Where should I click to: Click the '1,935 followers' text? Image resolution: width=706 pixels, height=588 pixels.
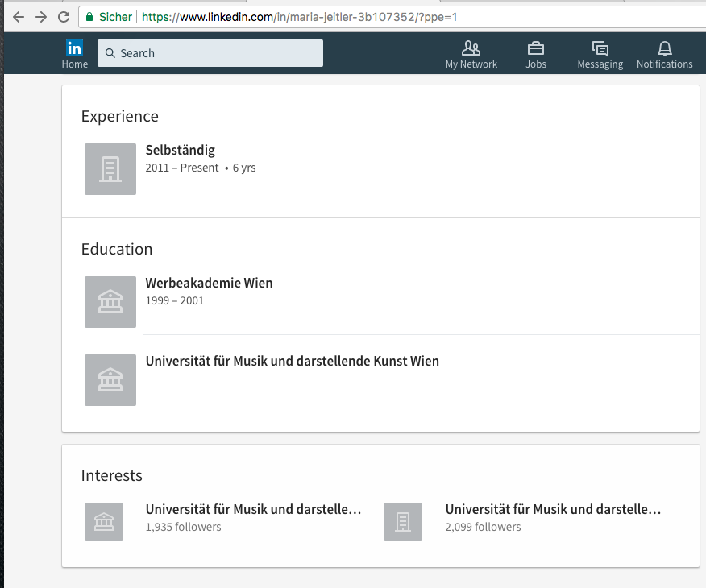pyautogui.click(x=183, y=527)
